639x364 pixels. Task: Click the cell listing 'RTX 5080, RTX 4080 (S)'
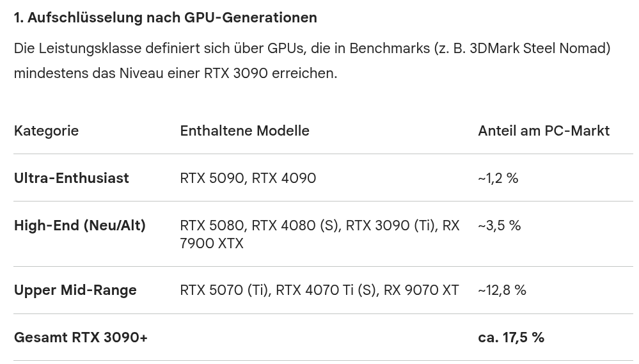pos(320,234)
